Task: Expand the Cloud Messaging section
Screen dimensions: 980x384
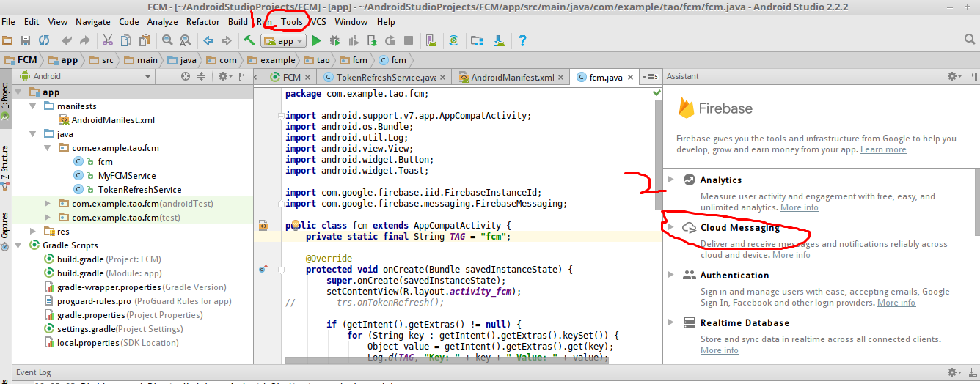Action: 671,228
